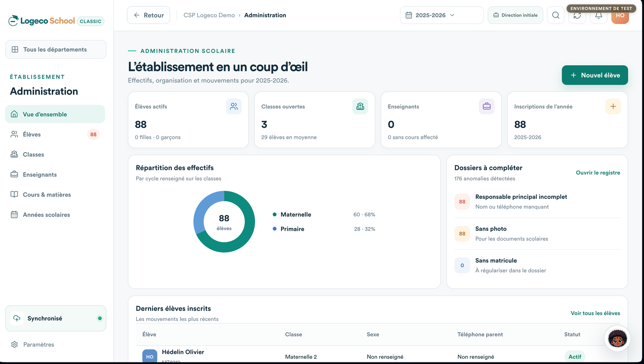Open the Sans photo anomaly row
644x364 pixels.
[x=537, y=234]
